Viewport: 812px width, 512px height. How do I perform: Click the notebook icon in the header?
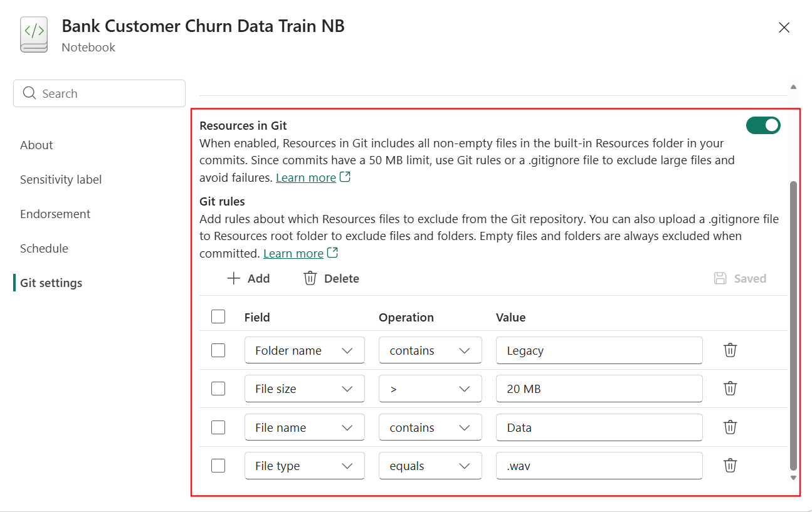pos(34,34)
